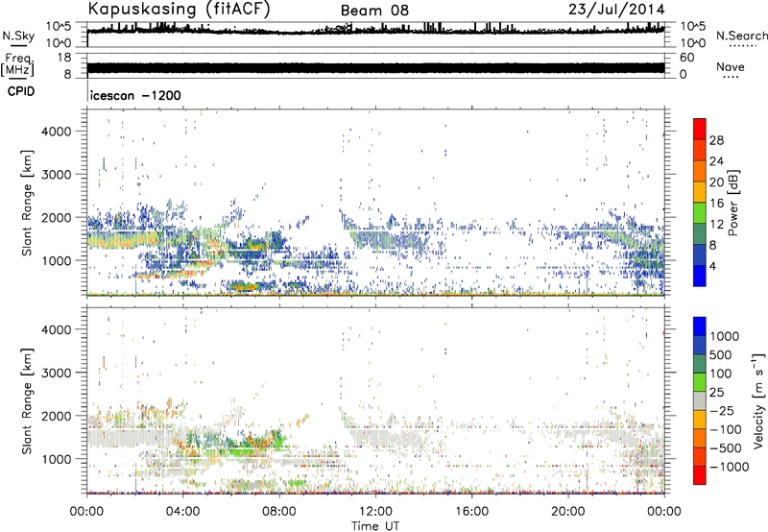Click the 'Beam 08' label
Viewport: 768px width, 532px height.
(374, 11)
